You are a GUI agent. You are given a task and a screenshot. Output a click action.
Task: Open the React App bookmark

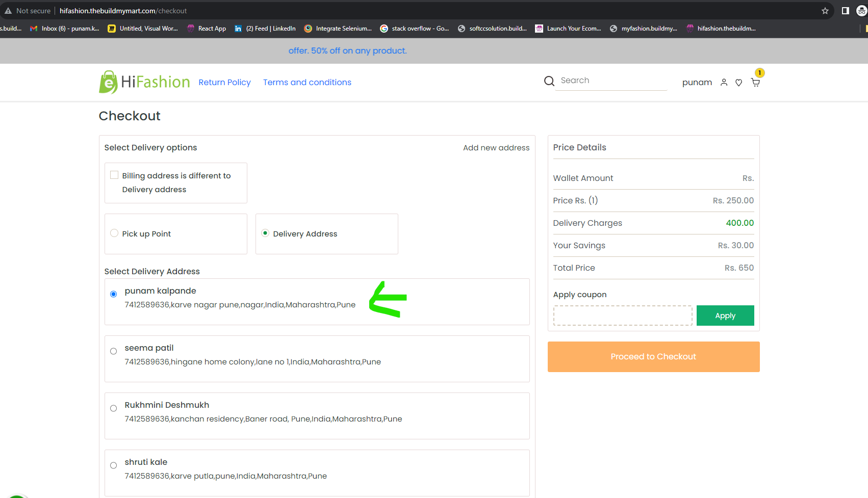207,29
